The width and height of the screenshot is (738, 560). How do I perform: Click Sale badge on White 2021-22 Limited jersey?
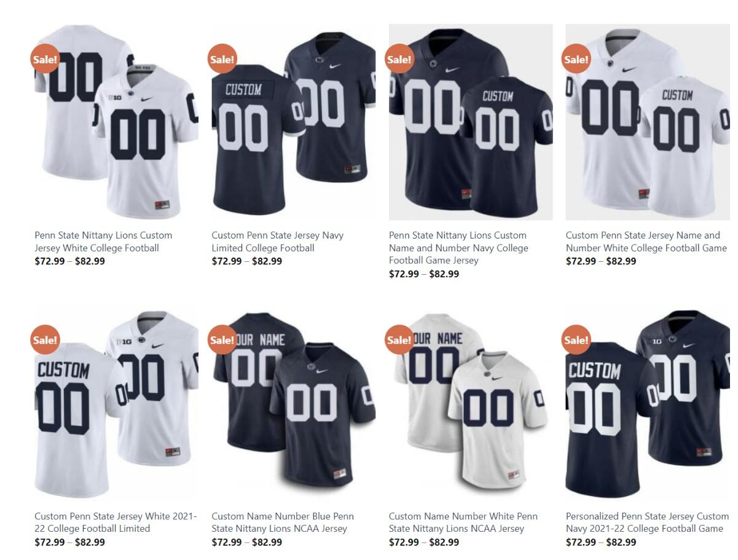(45, 340)
